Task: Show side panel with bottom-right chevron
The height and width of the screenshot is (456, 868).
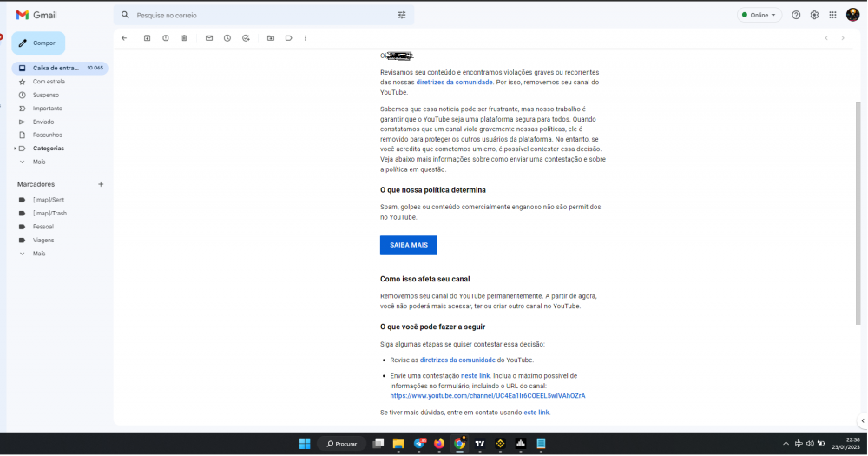Action: [x=863, y=421]
